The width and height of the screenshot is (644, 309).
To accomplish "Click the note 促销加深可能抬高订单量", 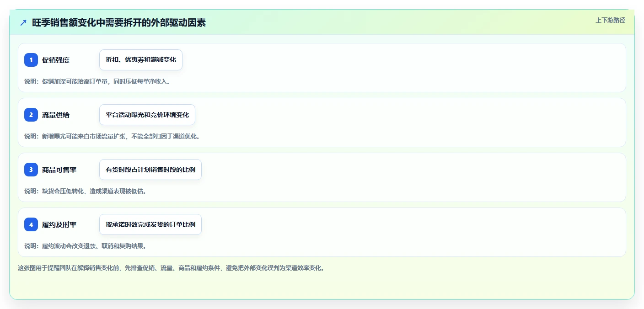I will [x=75, y=81].
